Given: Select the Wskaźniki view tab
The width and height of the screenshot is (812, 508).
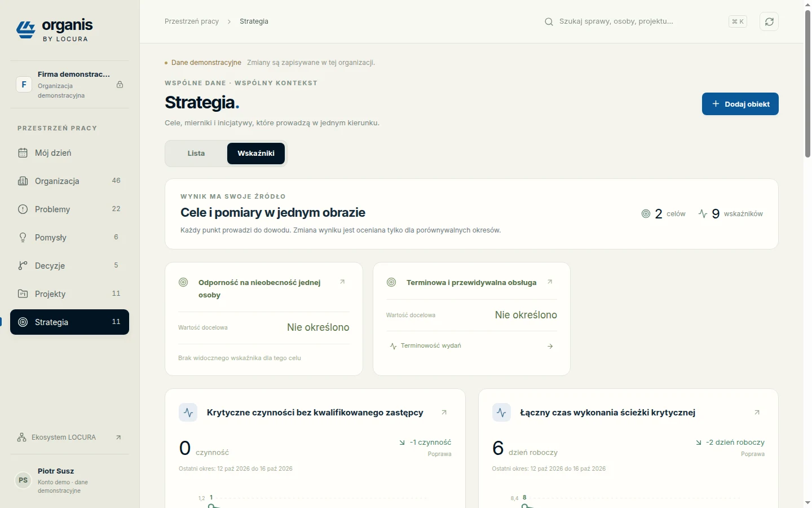Looking at the screenshot, I should (x=256, y=154).
